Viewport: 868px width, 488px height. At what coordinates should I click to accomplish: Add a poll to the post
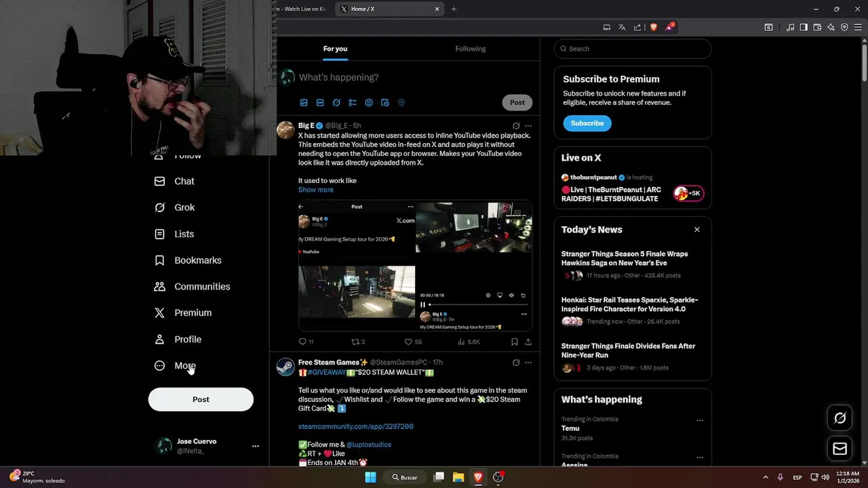coord(353,102)
